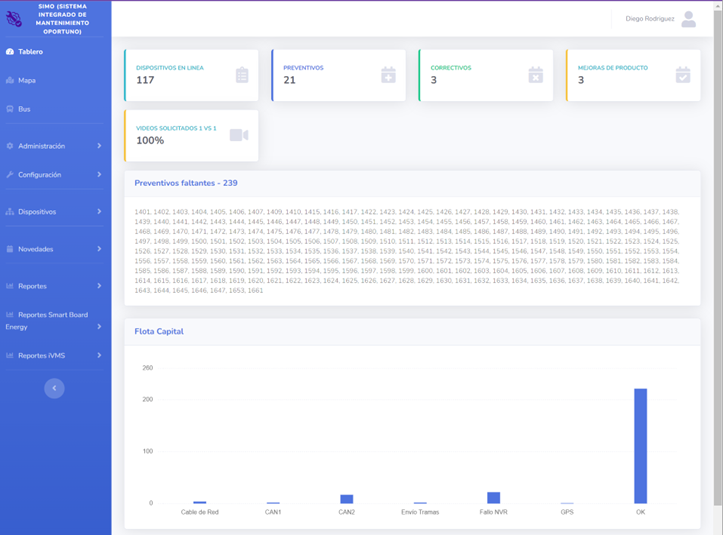Click the Fallo NVR bar in the chart
Viewport: 723px width, 535px height.
(493, 498)
